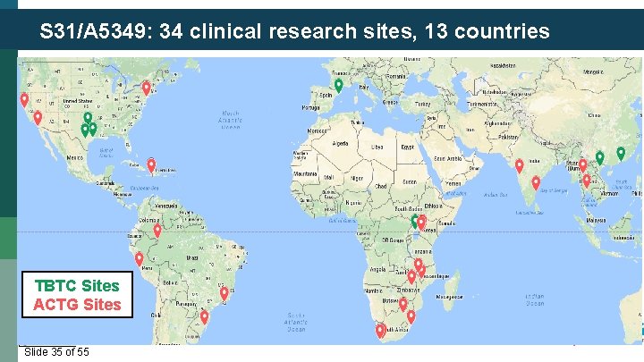Select the red pin in northern California
Screen dimensions: 644x362
[x=24, y=100]
